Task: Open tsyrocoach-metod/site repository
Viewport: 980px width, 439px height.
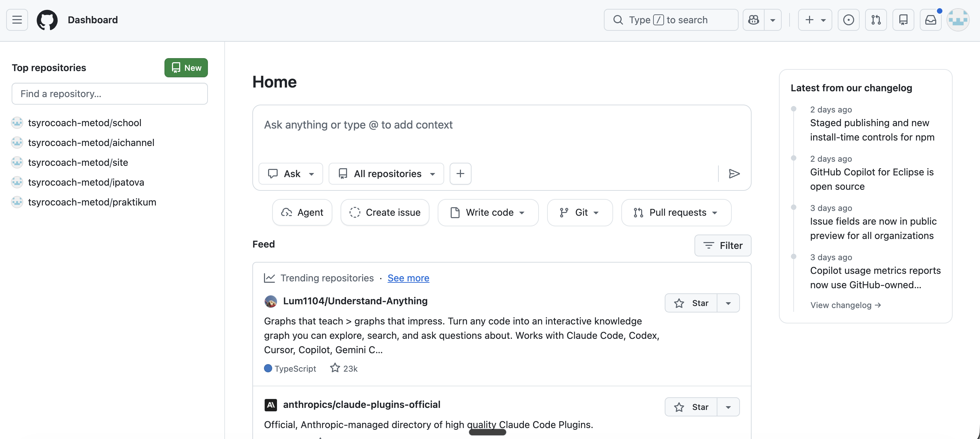Action: [78, 162]
